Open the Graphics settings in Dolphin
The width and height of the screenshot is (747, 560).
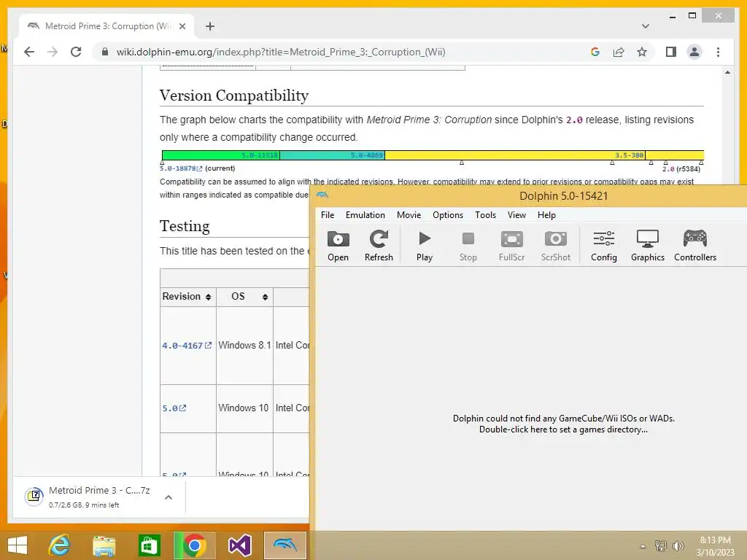(x=648, y=245)
